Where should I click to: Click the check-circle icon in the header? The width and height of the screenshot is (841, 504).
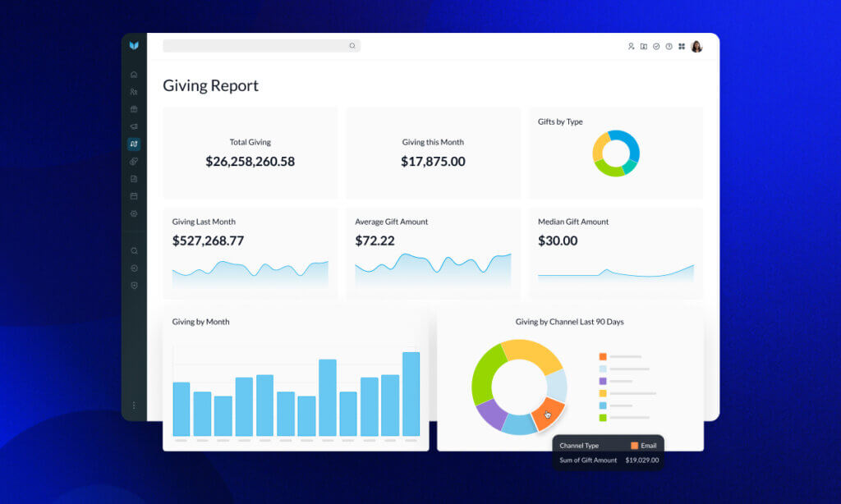point(655,45)
